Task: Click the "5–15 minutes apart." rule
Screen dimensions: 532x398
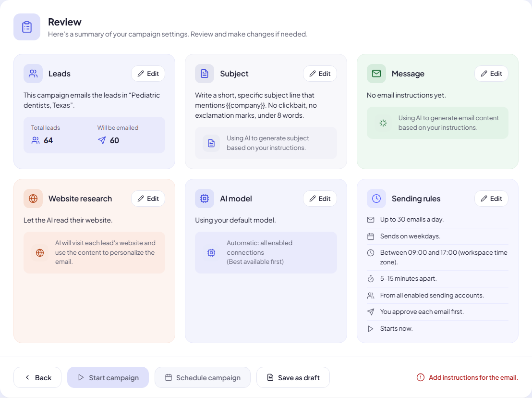Action: click(408, 278)
